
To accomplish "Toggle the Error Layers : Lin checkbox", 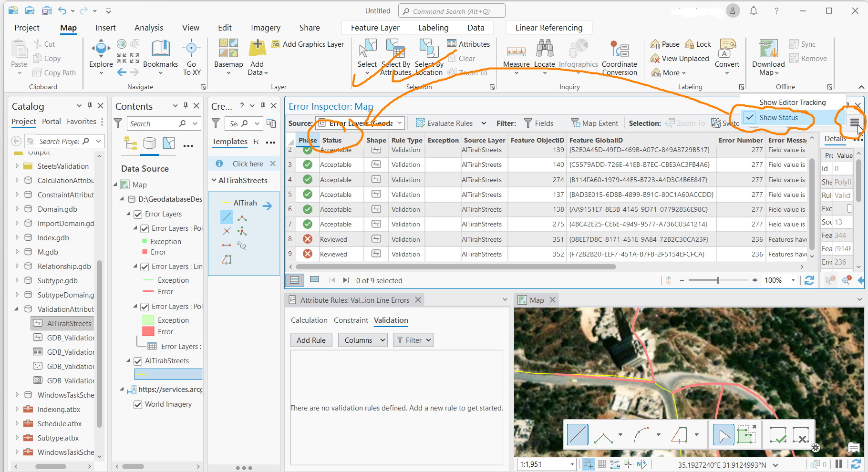I will pos(145,267).
